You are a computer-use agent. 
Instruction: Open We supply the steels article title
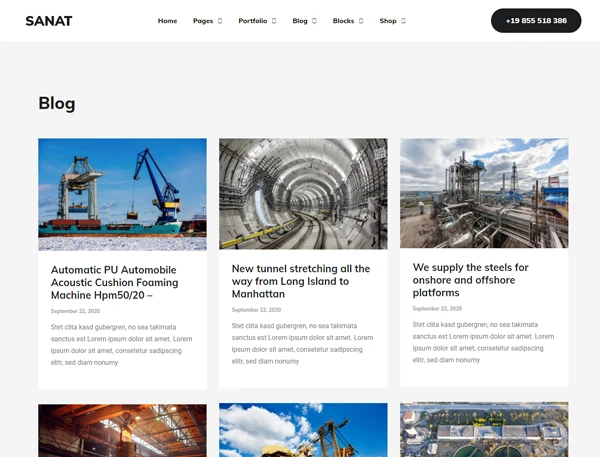[x=471, y=280]
